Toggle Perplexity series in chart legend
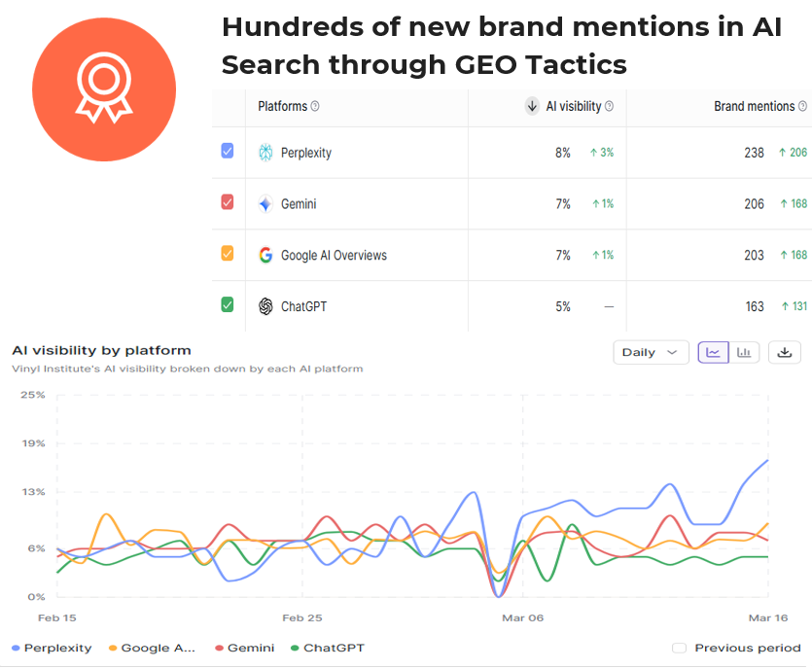The width and height of the screenshot is (812, 669). 52,648
